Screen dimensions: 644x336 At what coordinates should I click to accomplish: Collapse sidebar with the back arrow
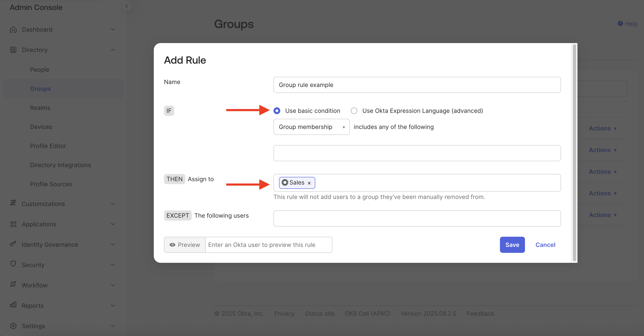126,6
